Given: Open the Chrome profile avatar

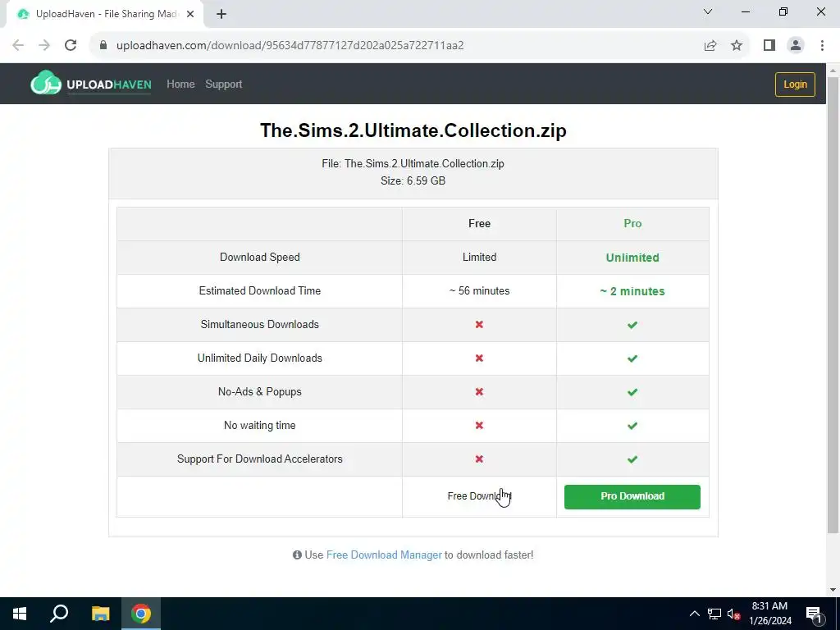Looking at the screenshot, I should tap(796, 46).
